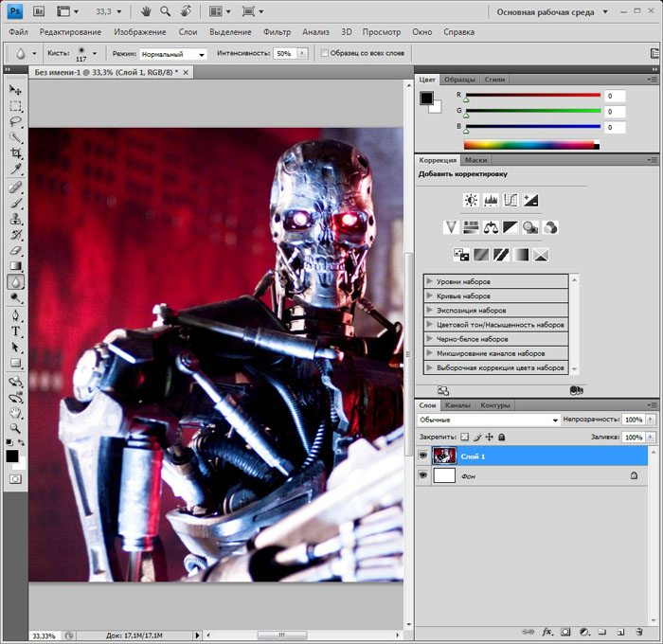Hide the Слой 1 layer visibility eye
The height and width of the screenshot is (644, 663).
pos(422,456)
